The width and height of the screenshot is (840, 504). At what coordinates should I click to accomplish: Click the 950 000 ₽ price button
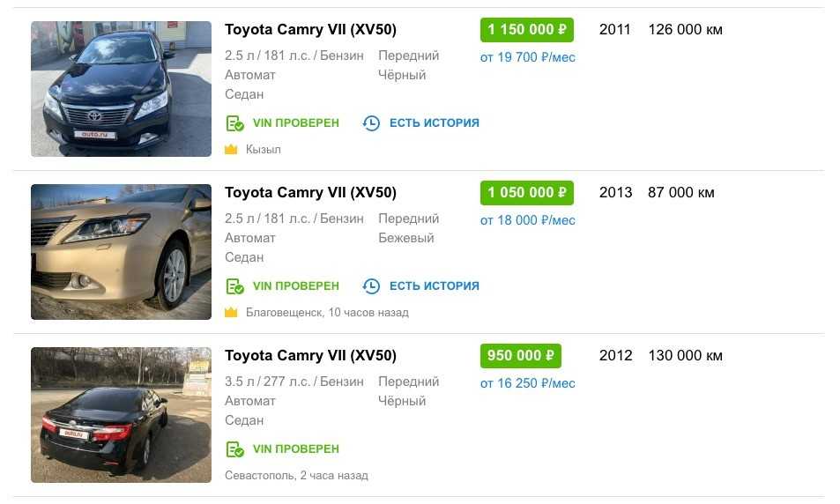(520, 356)
